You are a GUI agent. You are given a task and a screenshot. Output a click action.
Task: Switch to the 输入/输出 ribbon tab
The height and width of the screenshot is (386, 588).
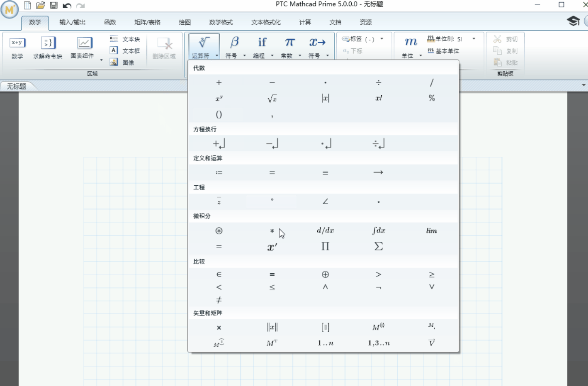pyautogui.click(x=73, y=22)
